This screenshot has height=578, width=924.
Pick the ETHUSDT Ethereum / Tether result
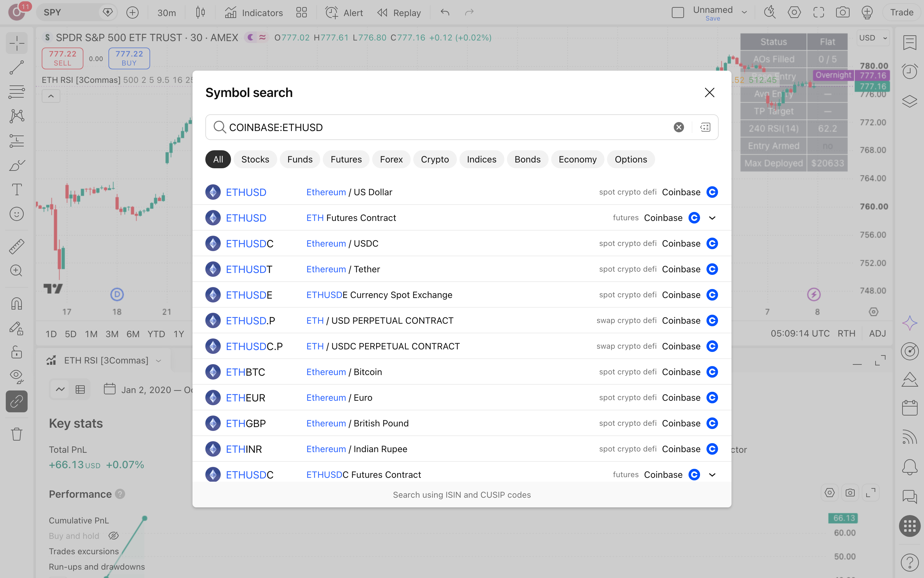pyautogui.click(x=462, y=269)
